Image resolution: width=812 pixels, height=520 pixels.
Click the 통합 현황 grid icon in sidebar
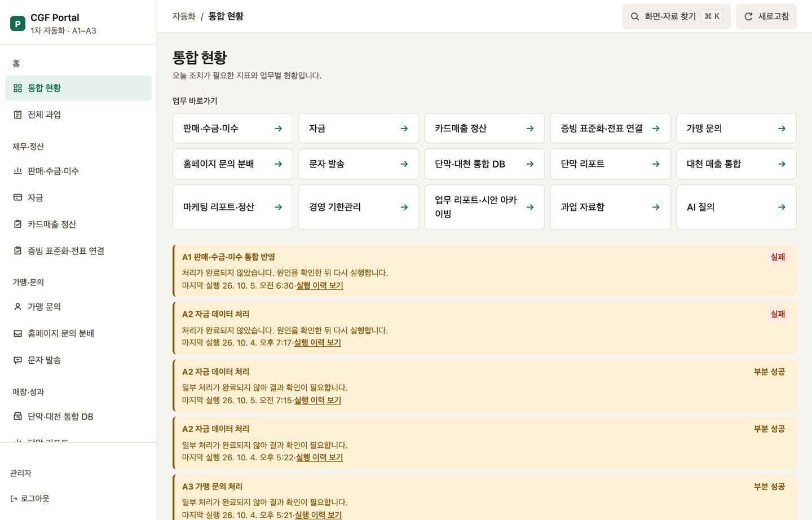[17, 88]
